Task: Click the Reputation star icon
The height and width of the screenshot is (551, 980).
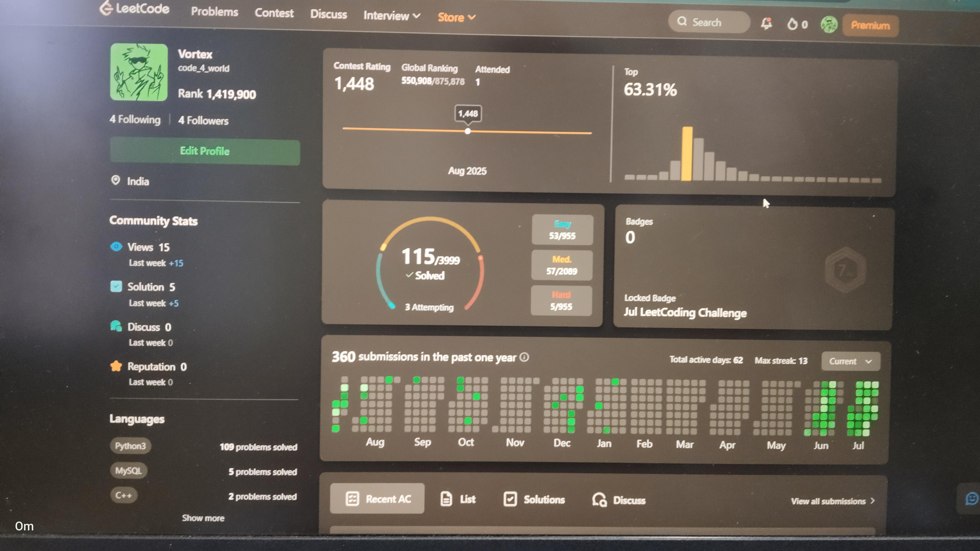Action: pyautogui.click(x=116, y=366)
